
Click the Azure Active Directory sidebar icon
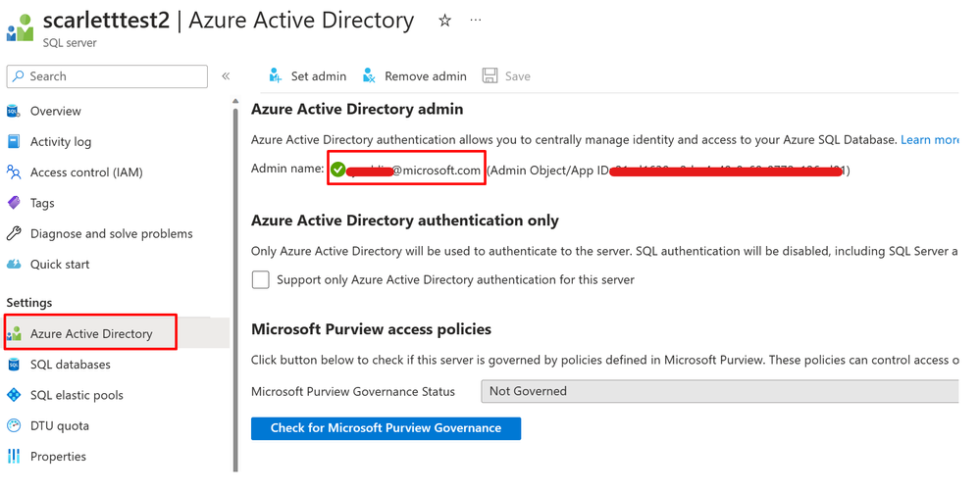coord(13,334)
